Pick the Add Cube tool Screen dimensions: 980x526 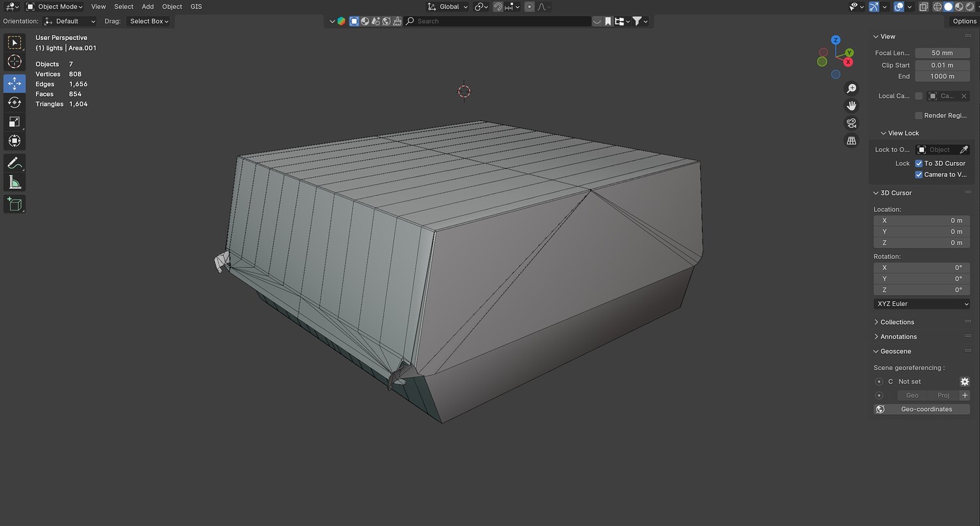(14, 205)
